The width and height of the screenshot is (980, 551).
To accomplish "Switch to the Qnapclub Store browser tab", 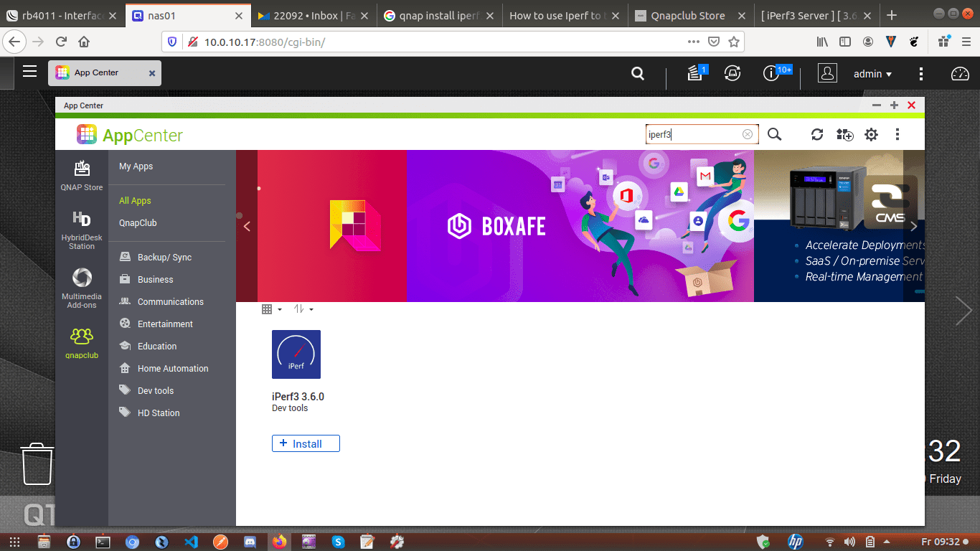I will (689, 15).
